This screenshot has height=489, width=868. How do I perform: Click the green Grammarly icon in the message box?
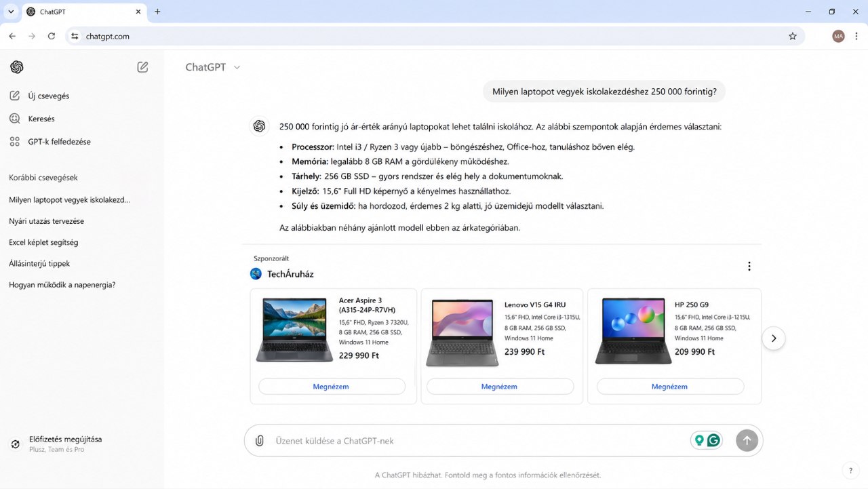coord(713,440)
